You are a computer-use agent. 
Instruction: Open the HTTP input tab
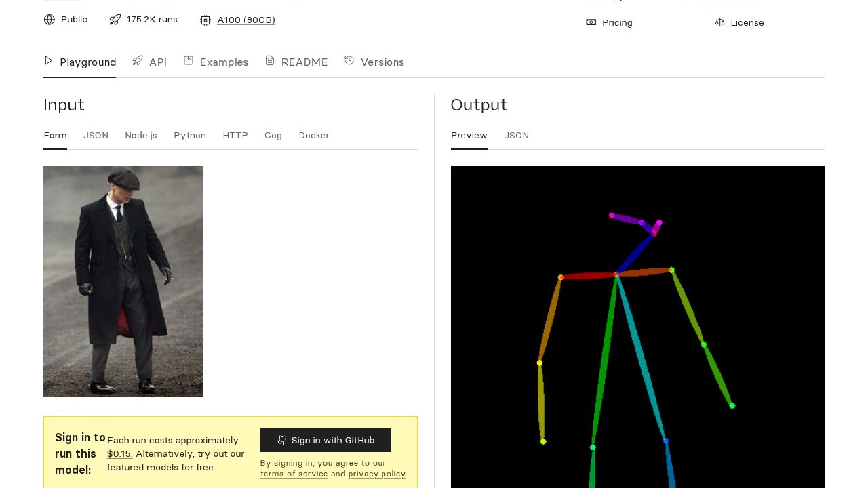[235, 136]
